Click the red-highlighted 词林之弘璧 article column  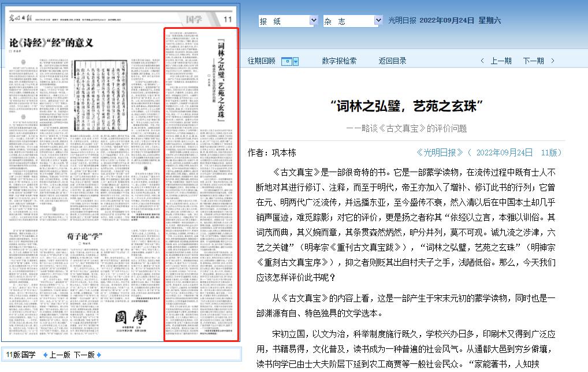pos(201,185)
